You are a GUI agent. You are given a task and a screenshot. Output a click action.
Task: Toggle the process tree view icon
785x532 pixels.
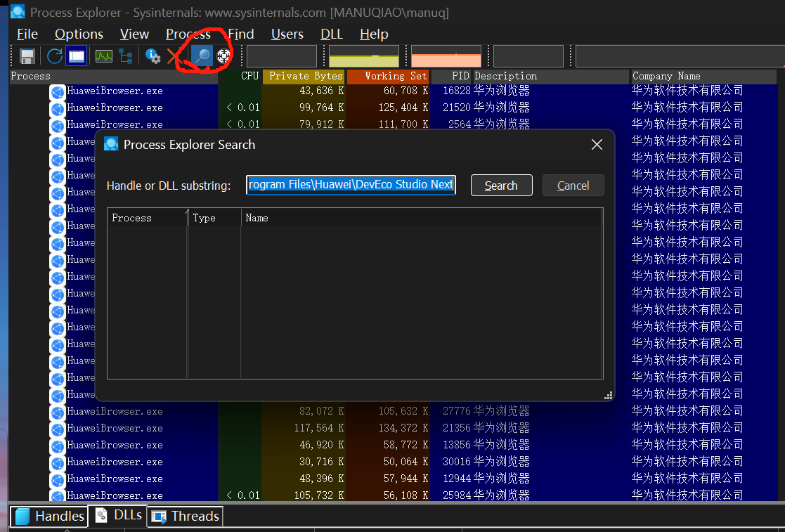(x=126, y=56)
